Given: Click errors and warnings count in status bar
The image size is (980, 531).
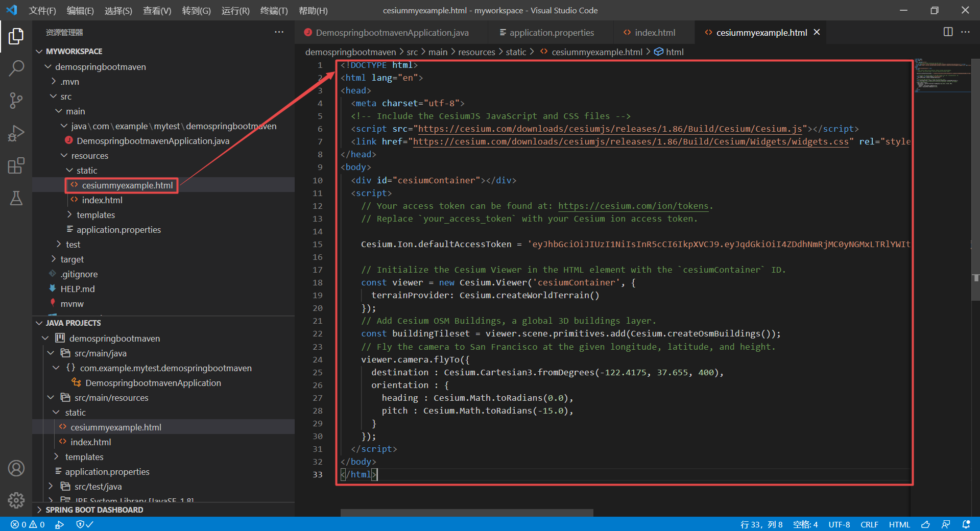Looking at the screenshot, I should pos(28,524).
